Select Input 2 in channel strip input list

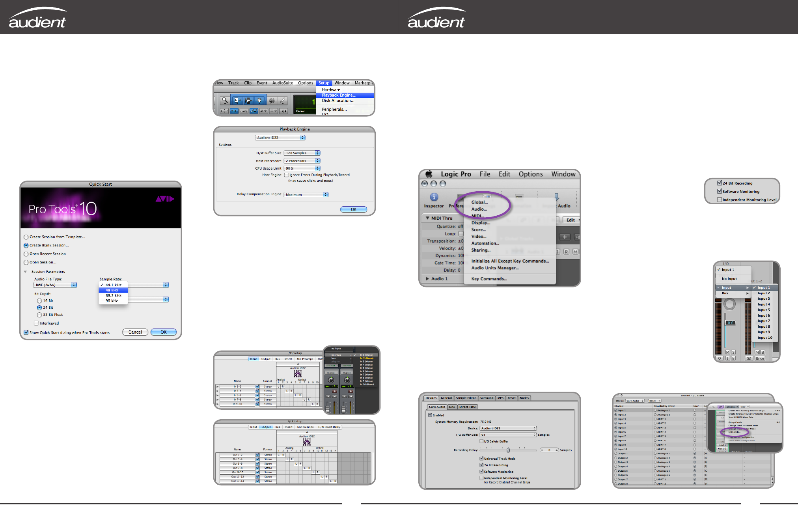coord(764,293)
